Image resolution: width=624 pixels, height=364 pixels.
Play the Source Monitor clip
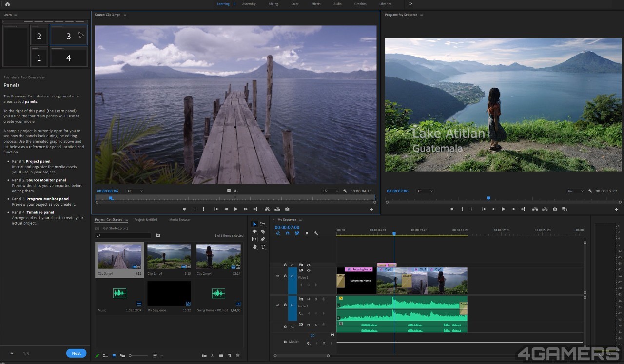pyautogui.click(x=236, y=209)
